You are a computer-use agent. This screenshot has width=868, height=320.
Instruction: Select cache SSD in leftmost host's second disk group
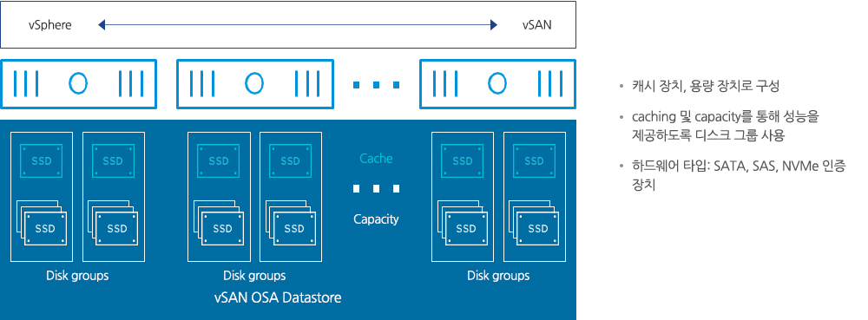[x=114, y=160]
